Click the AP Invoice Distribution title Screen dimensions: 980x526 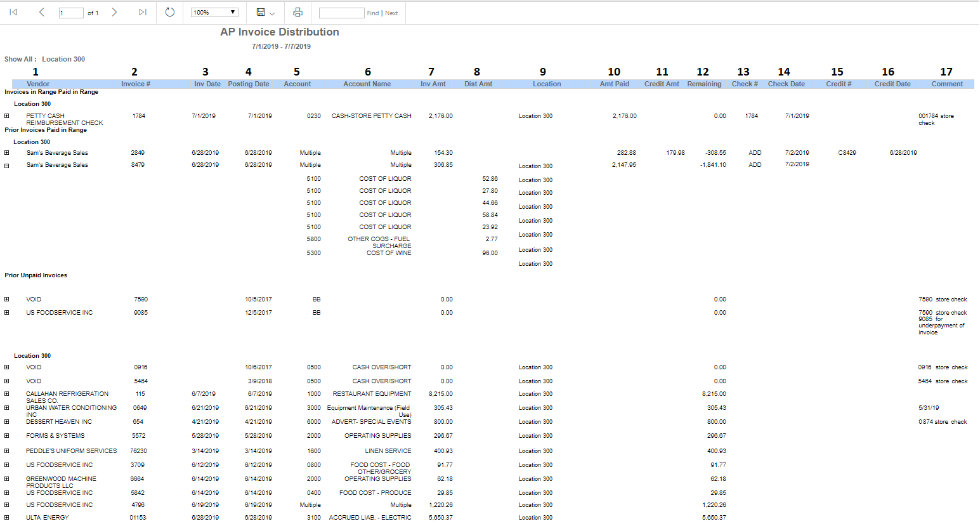click(x=280, y=32)
